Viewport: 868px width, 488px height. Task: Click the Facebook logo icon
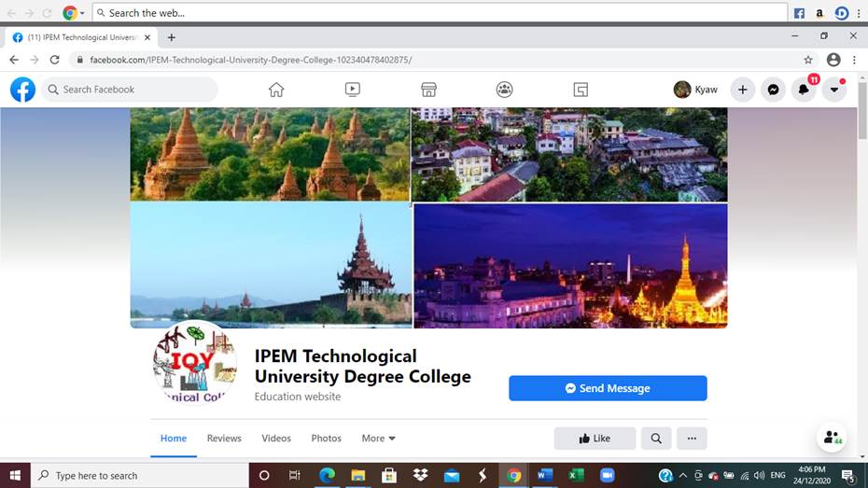(x=22, y=90)
